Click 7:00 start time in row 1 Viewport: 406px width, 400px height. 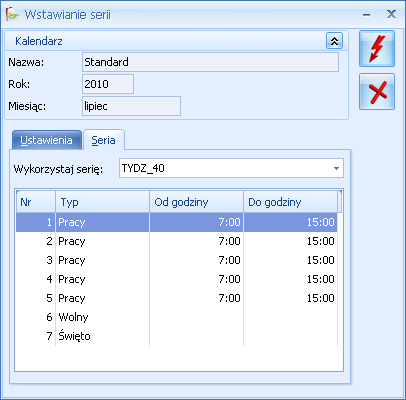click(x=229, y=222)
